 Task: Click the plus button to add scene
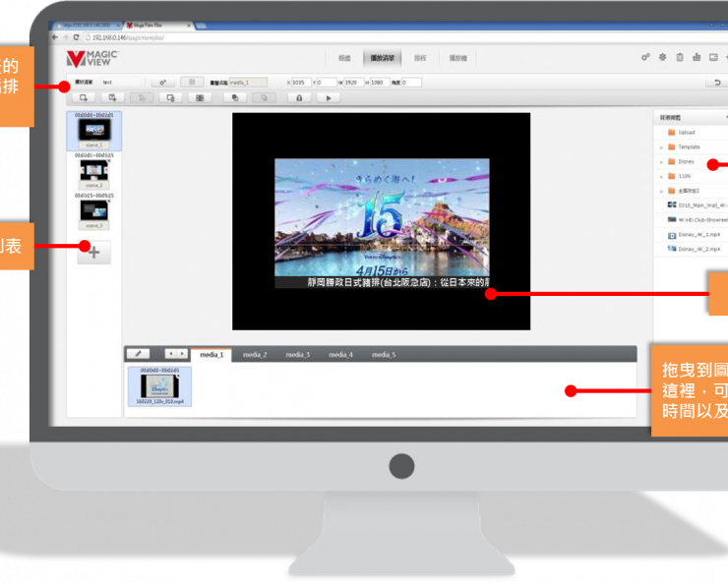pyautogui.click(x=93, y=253)
